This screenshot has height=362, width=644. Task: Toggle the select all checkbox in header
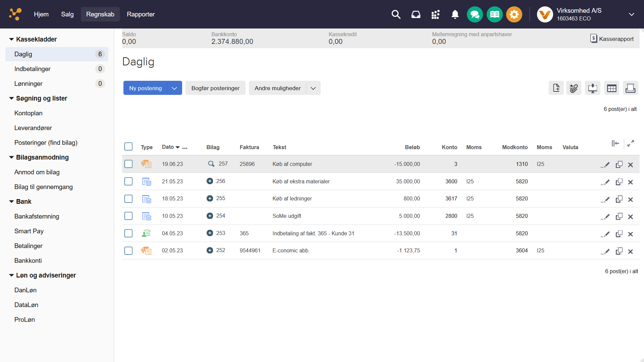coord(128,147)
